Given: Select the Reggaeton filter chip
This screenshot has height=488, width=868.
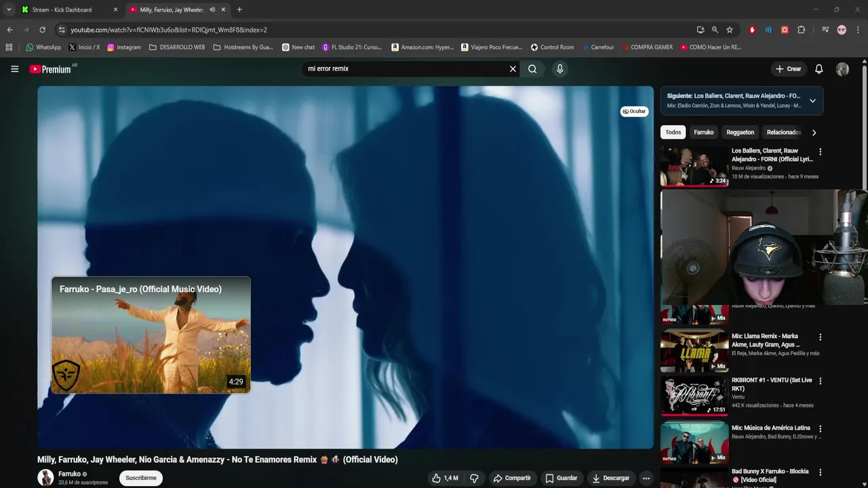Looking at the screenshot, I should point(740,132).
